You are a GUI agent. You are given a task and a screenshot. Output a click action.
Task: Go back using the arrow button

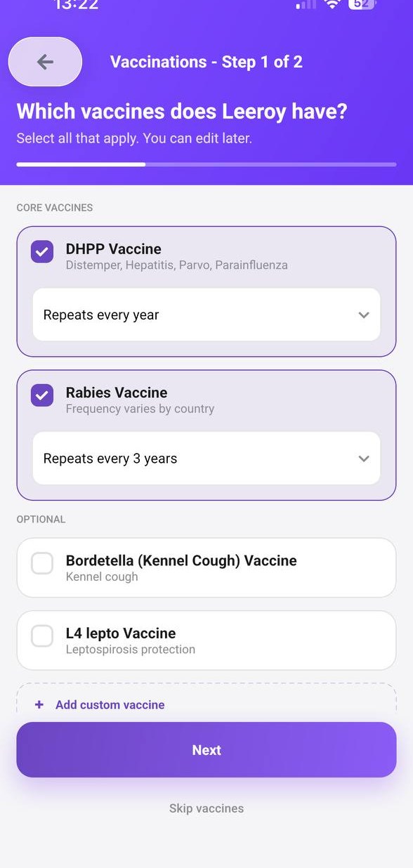(x=45, y=62)
